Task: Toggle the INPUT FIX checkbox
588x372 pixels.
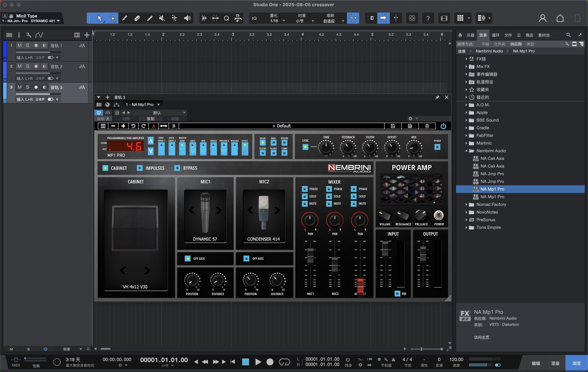Action: 397,294
